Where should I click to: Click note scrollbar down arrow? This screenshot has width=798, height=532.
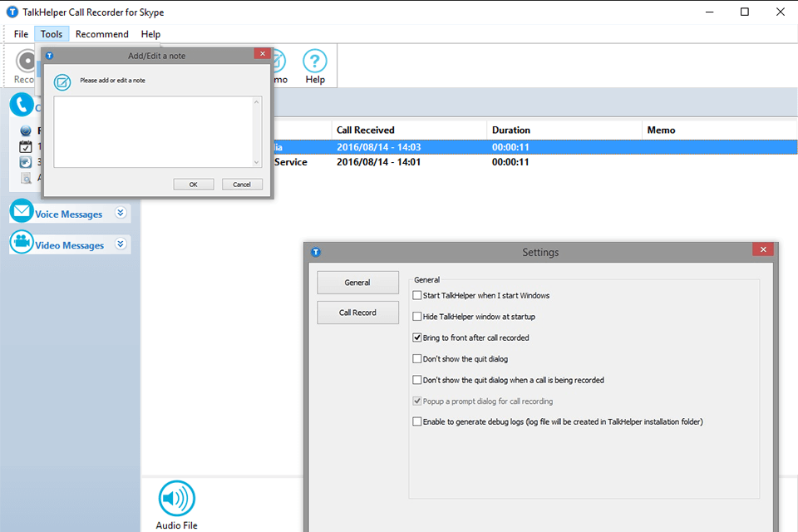click(x=257, y=162)
